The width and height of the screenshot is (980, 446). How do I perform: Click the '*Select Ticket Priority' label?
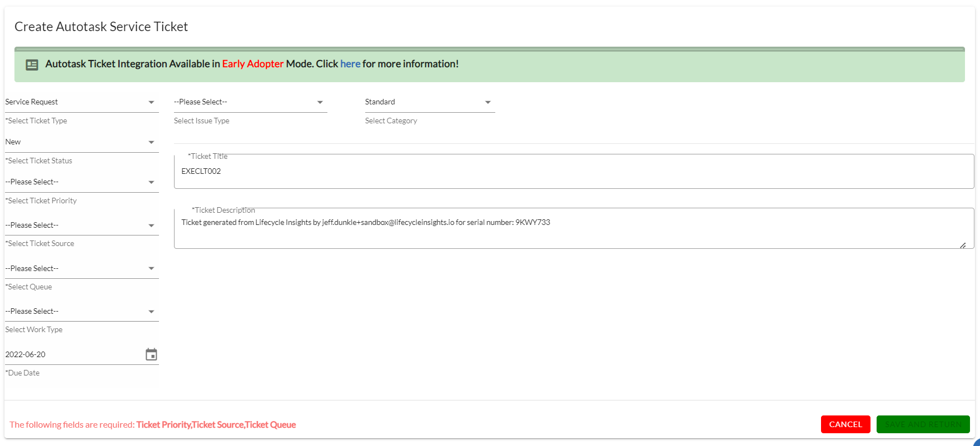pyautogui.click(x=41, y=201)
